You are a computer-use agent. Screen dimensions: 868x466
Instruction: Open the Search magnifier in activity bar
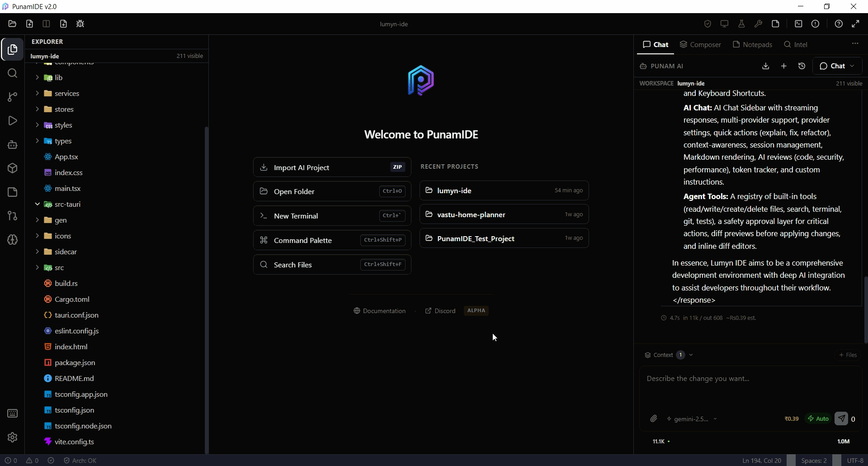[13, 73]
